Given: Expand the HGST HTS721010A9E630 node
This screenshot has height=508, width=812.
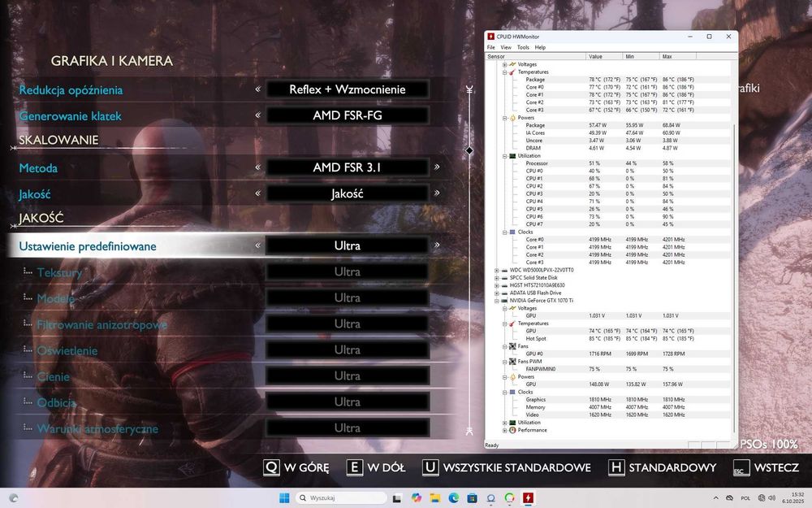Looking at the screenshot, I should pyautogui.click(x=497, y=285).
